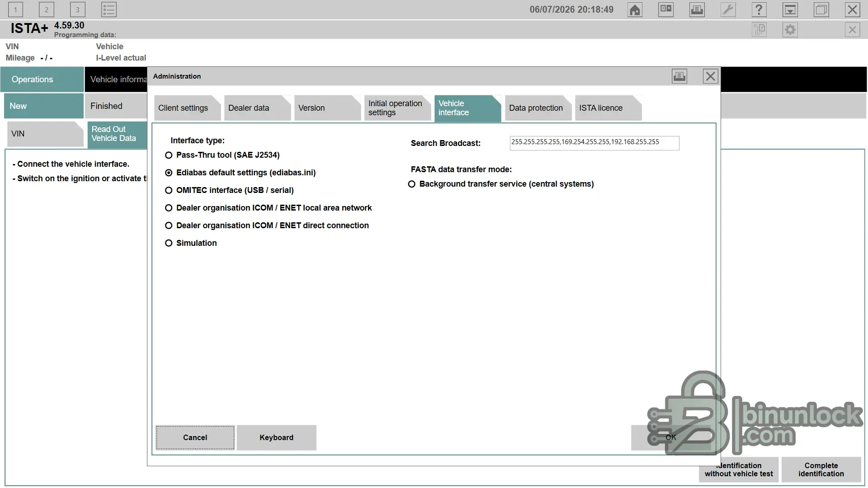This screenshot has width=868, height=488.
Task: Select the Vehicle interface tab
Action: click(x=467, y=108)
